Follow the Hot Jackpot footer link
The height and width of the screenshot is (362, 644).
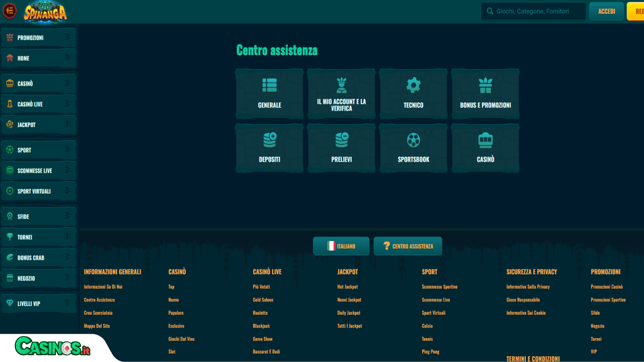click(x=348, y=287)
